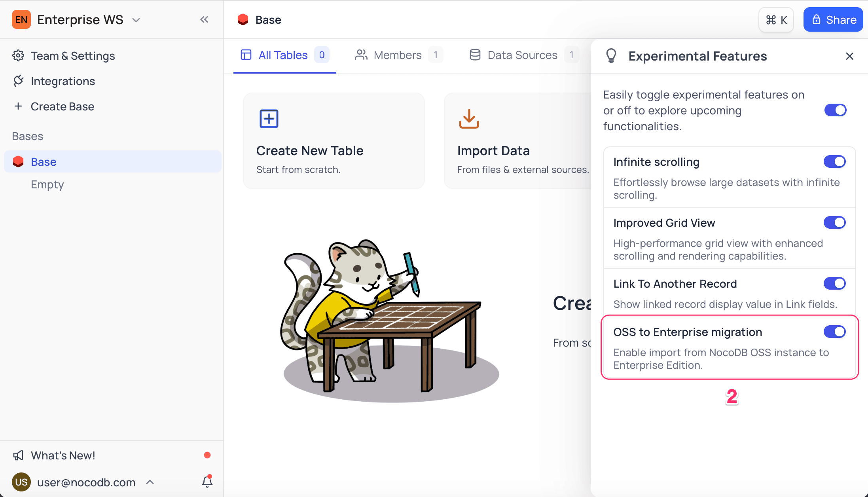
Task: Click the red dot on What's New
Action: (x=207, y=455)
